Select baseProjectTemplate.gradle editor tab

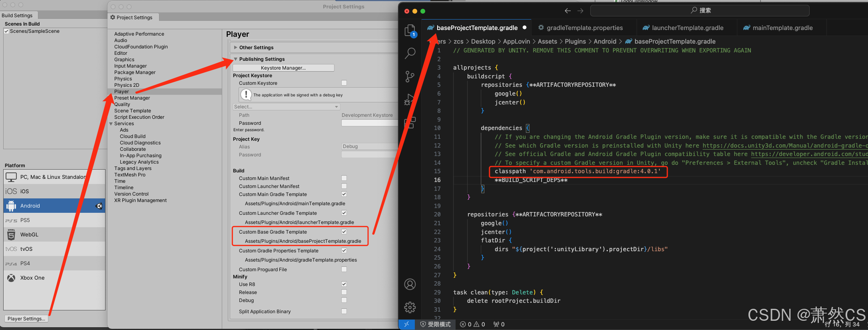[x=477, y=28]
